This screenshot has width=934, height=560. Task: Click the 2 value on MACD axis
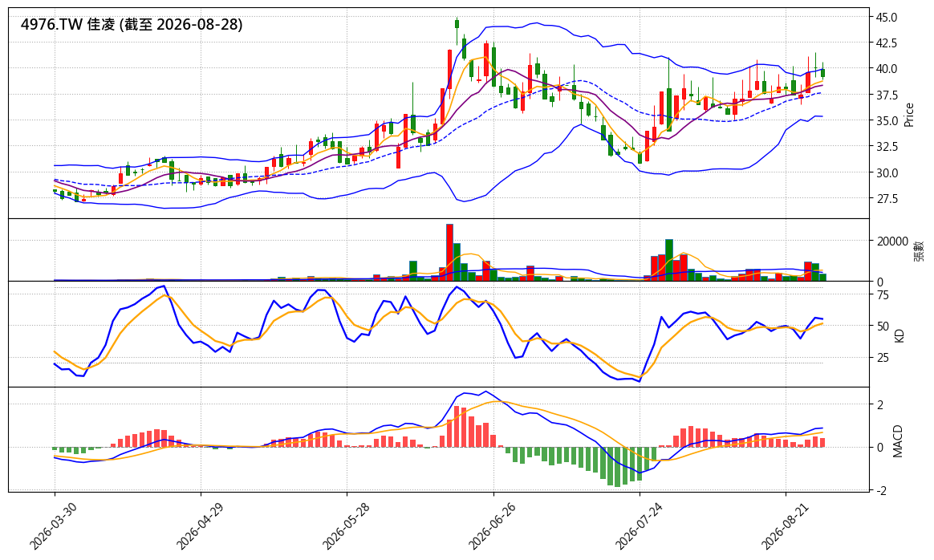(x=879, y=405)
